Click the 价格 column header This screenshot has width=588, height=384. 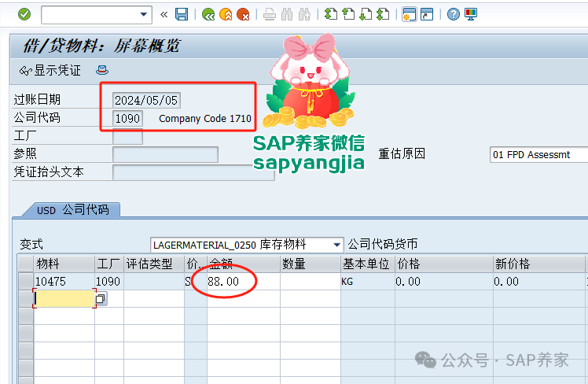(444, 264)
